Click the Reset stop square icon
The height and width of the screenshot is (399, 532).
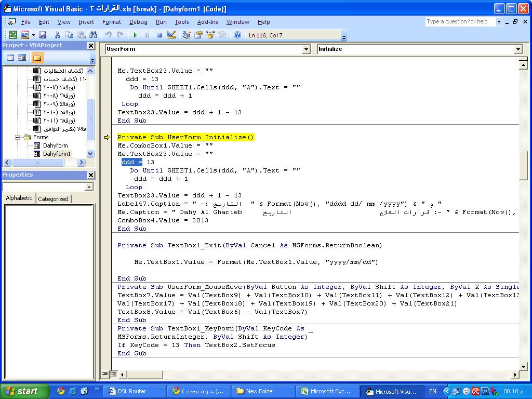[159, 35]
